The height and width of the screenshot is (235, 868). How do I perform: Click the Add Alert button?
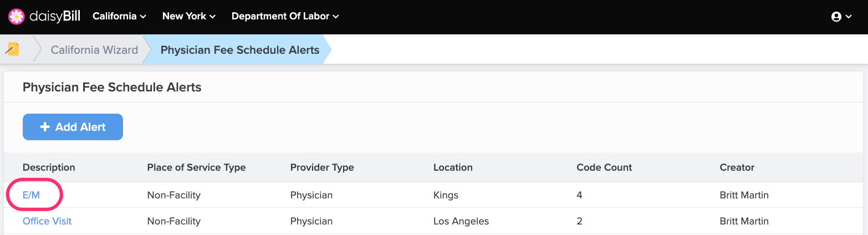click(x=73, y=127)
